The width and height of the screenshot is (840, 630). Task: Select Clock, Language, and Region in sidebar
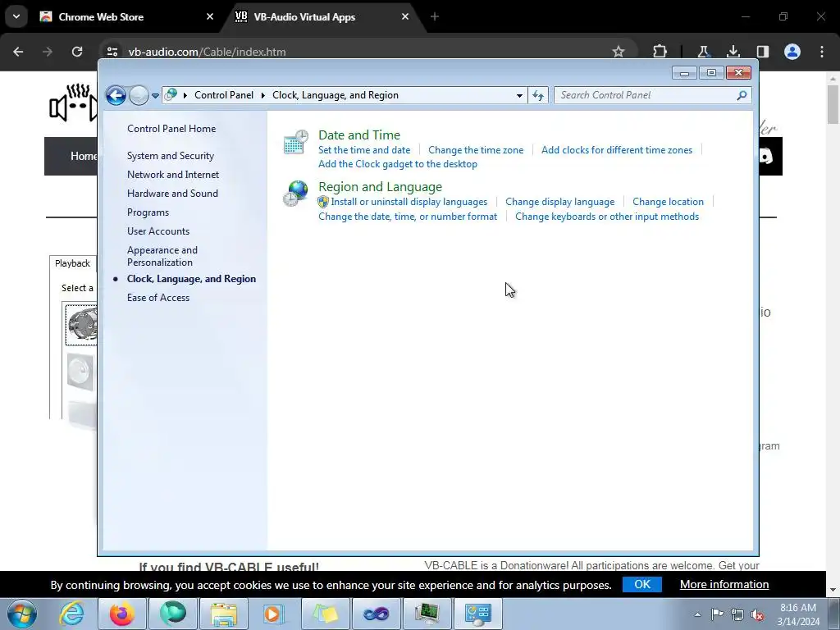tap(191, 279)
